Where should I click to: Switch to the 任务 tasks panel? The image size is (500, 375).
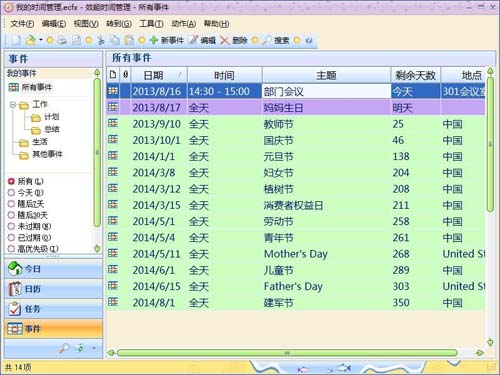53,309
